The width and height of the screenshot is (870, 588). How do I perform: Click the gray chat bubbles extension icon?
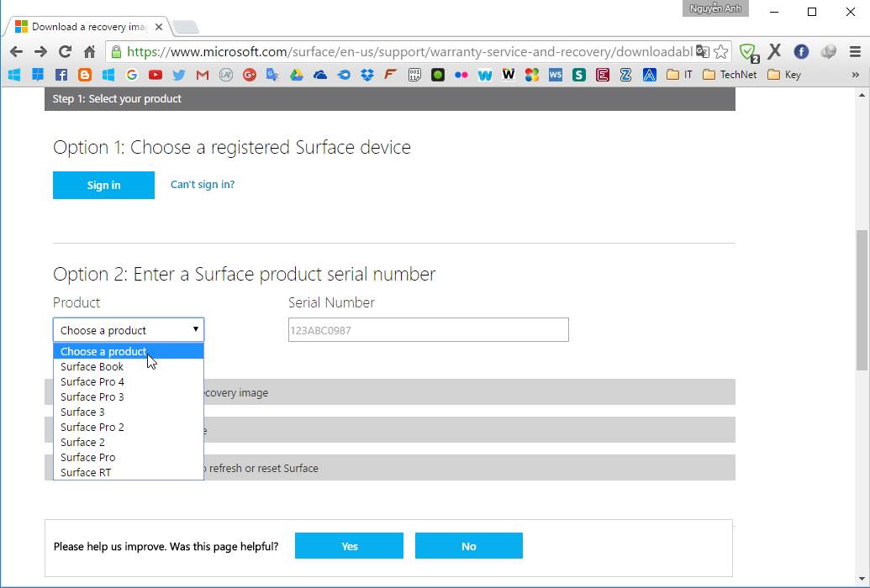pos(828,51)
